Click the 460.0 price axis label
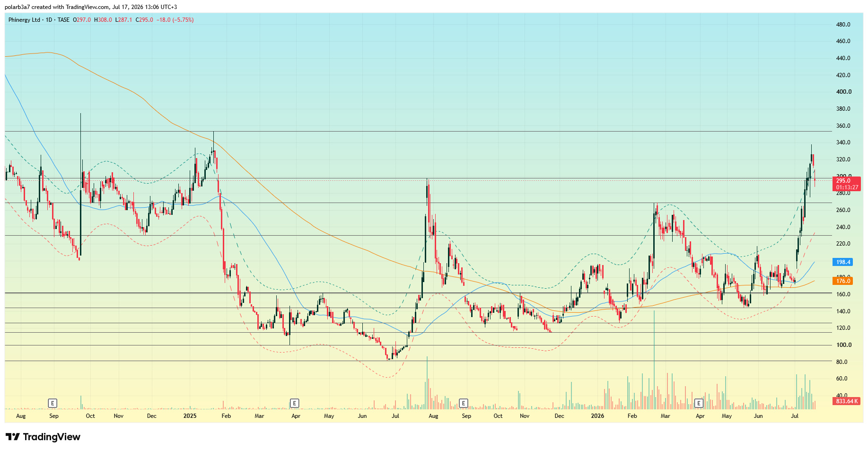Viewport: 868px width, 451px height. pyautogui.click(x=843, y=41)
